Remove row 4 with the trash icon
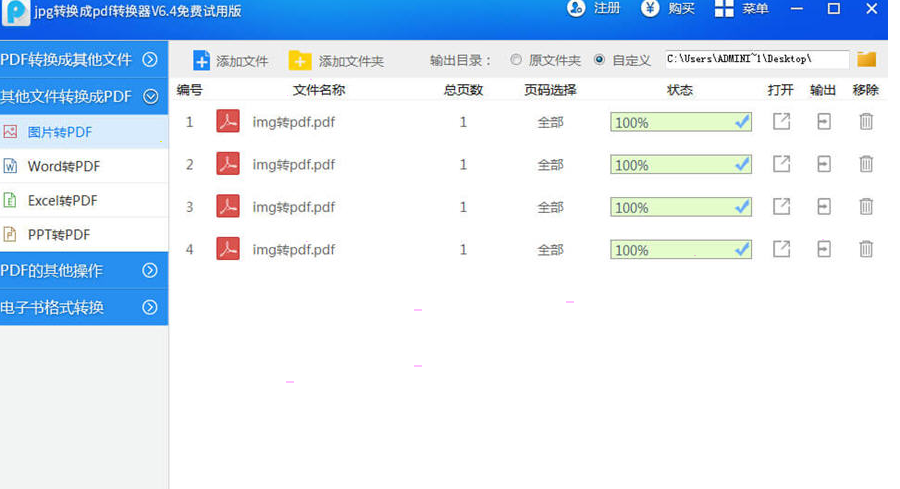This screenshot has width=900, height=489. coord(866,249)
